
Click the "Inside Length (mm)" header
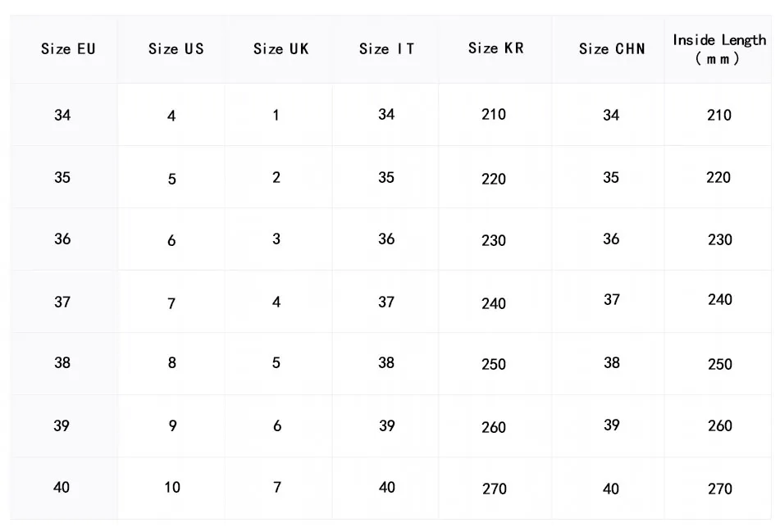719,49
